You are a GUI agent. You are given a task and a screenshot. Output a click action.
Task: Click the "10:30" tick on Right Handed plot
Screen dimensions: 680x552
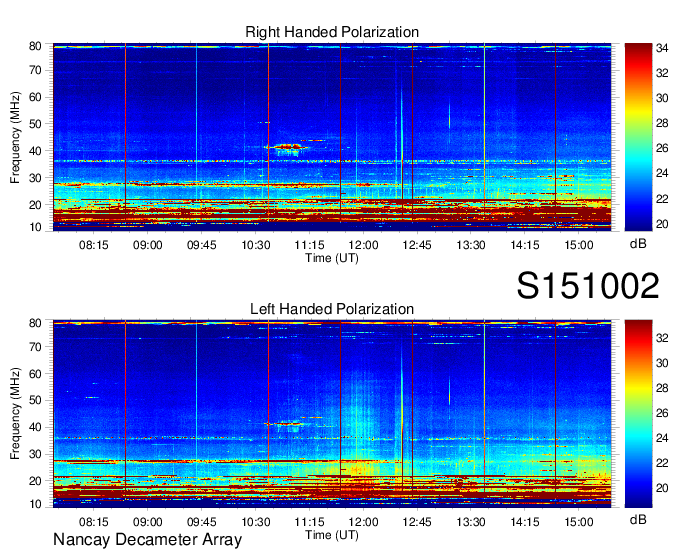pos(255,245)
